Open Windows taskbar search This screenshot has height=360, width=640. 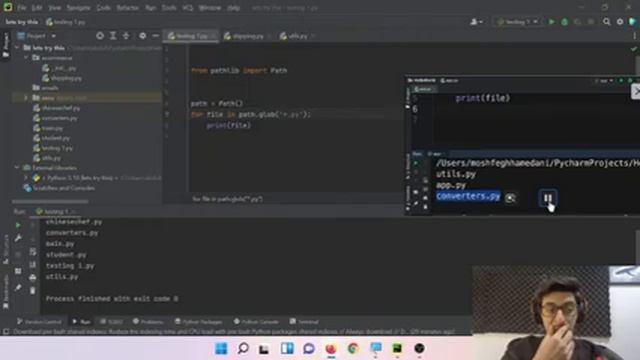pyautogui.click(x=243, y=349)
